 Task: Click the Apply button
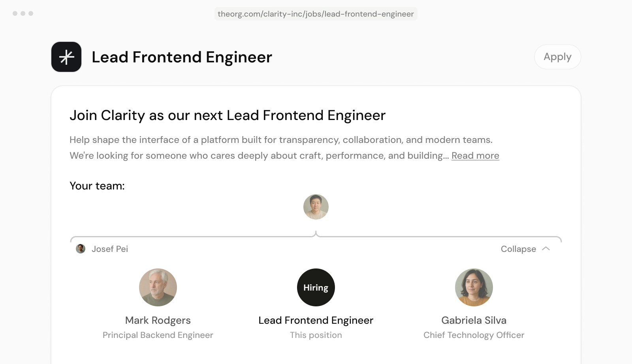(557, 57)
